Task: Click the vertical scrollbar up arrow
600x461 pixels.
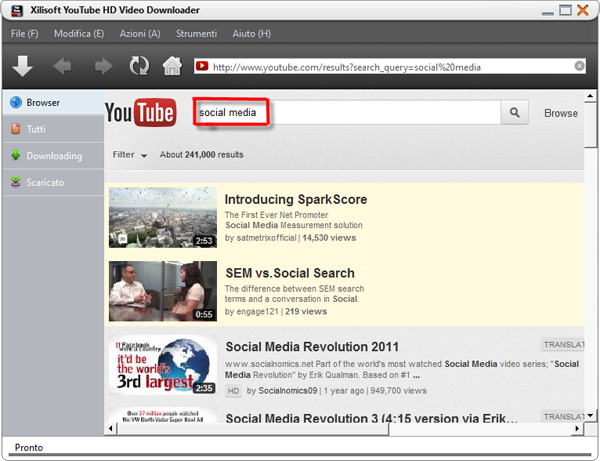Action: tap(590, 96)
